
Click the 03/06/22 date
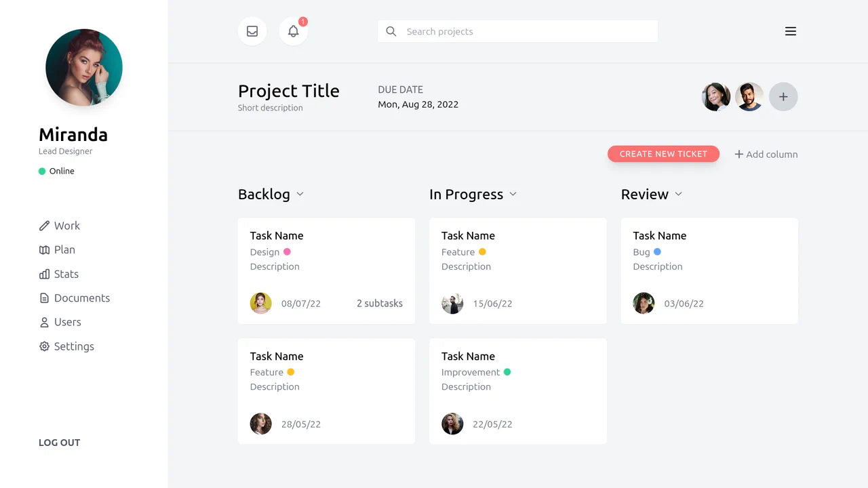(684, 304)
